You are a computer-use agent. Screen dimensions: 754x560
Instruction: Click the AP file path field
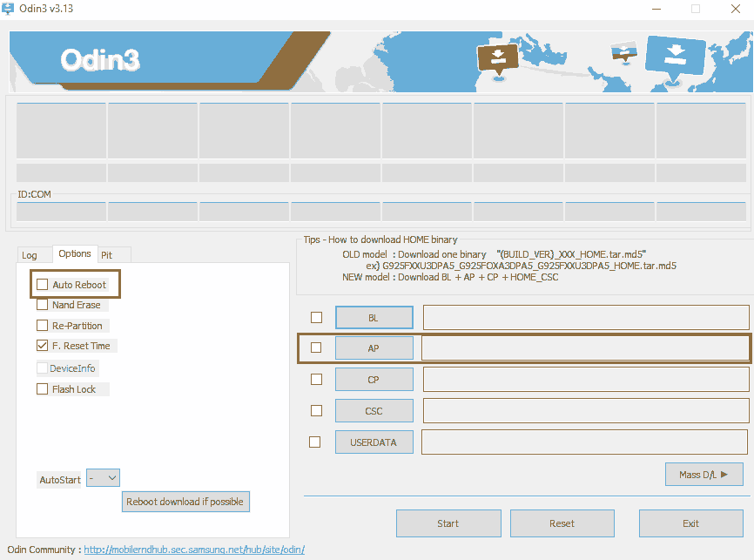585,347
